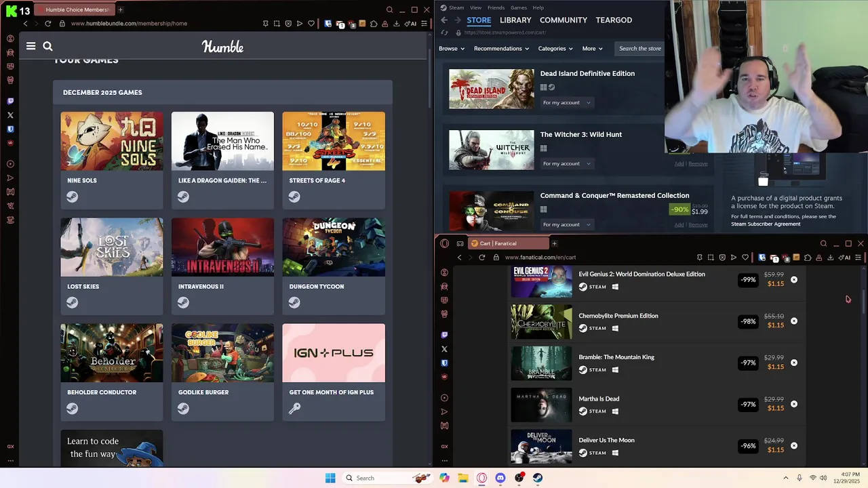Click heart icon in Humble browser toolbar
Screen dimensions: 868x488
pyautogui.click(x=311, y=23)
